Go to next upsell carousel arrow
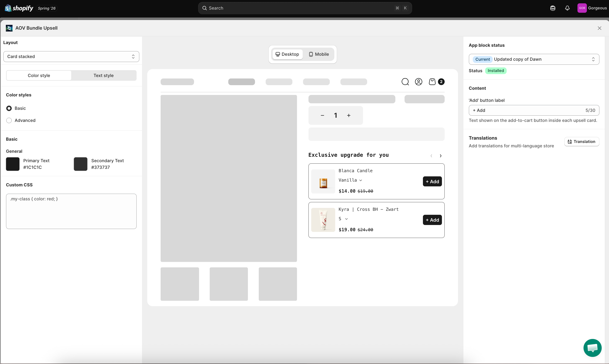 [441, 156]
